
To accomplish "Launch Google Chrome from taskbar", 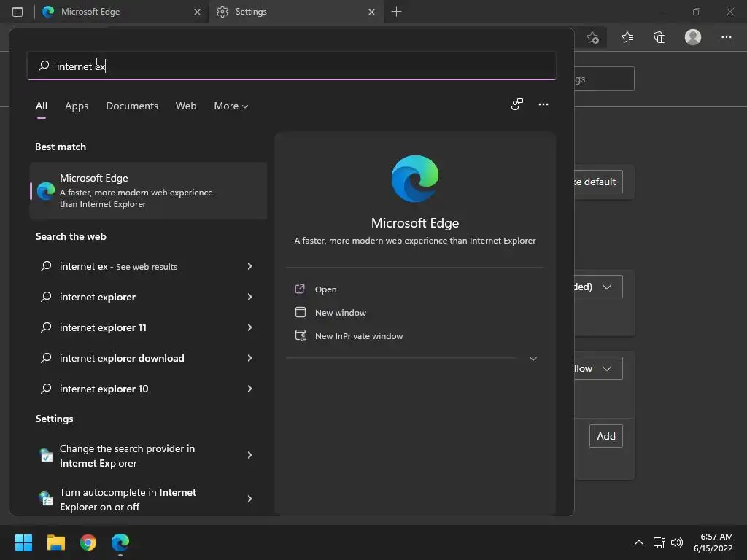I will pyautogui.click(x=88, y=542).
